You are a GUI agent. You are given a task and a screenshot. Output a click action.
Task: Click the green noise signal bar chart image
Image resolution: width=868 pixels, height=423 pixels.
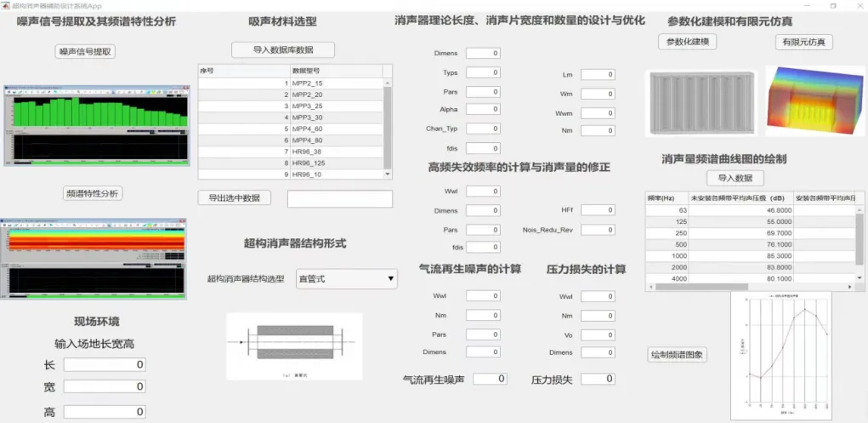pos(96,126)
